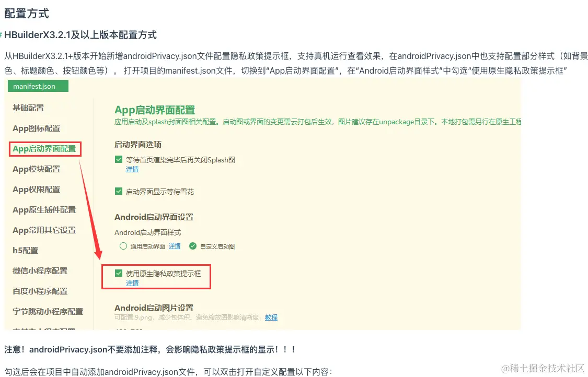Click the Android启动界面样式 label
This screenshot has height=377, width=588.
tap(147, 233)
